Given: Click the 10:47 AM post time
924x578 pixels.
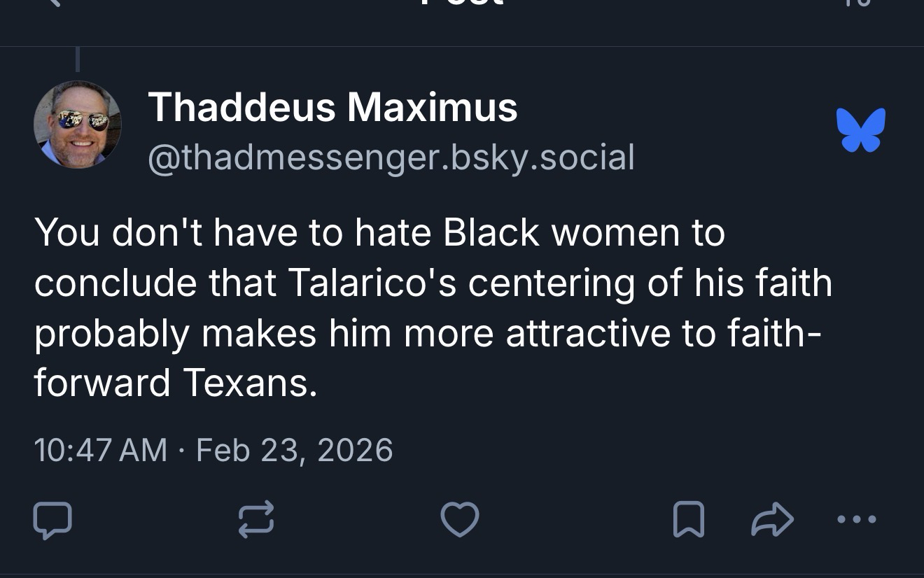Looking at the screenshot, I should (x=100, y=449).
